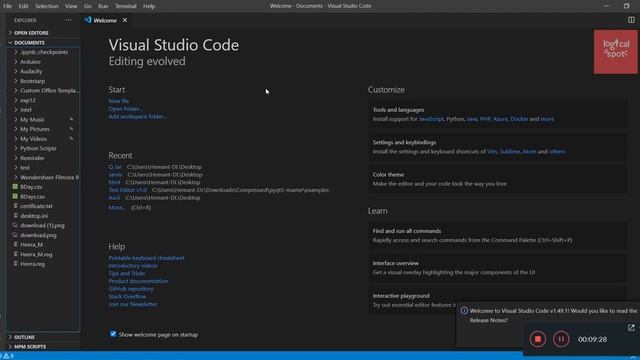Expand the .ipynb_checkpoints folder
Viewport: 640px width, 360px height.
44,52
